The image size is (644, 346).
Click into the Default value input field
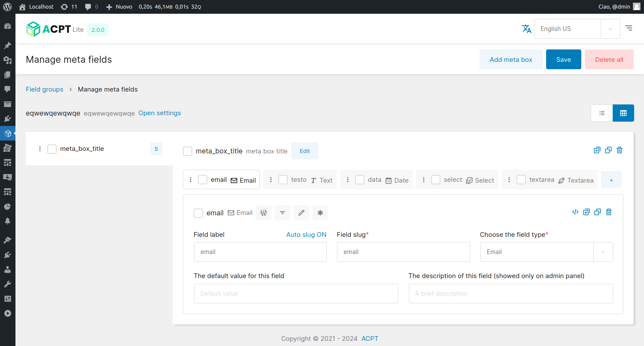pos(296,294)
